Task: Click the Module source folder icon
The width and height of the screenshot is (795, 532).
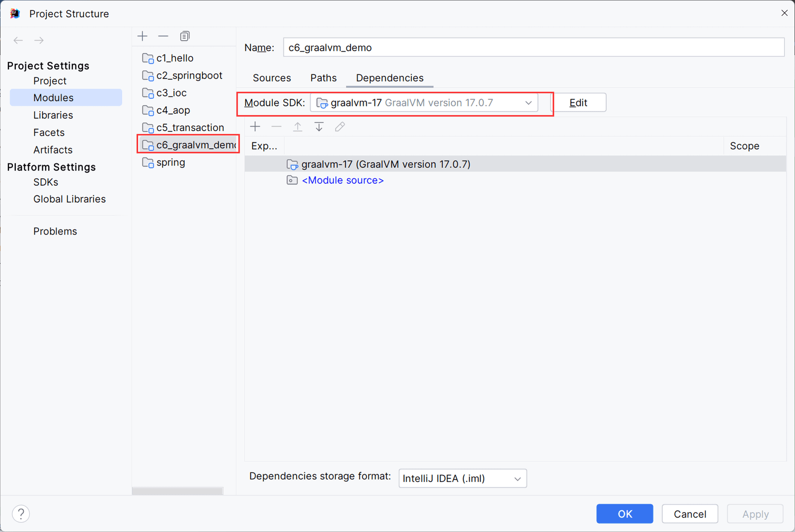Action: pyautogui.click(x=292, y=180)
